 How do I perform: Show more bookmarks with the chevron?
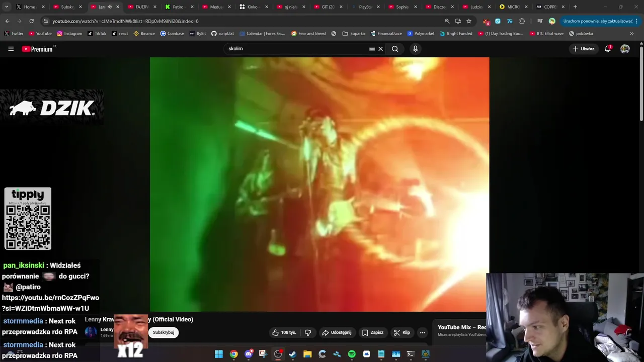tap(632, 33)
